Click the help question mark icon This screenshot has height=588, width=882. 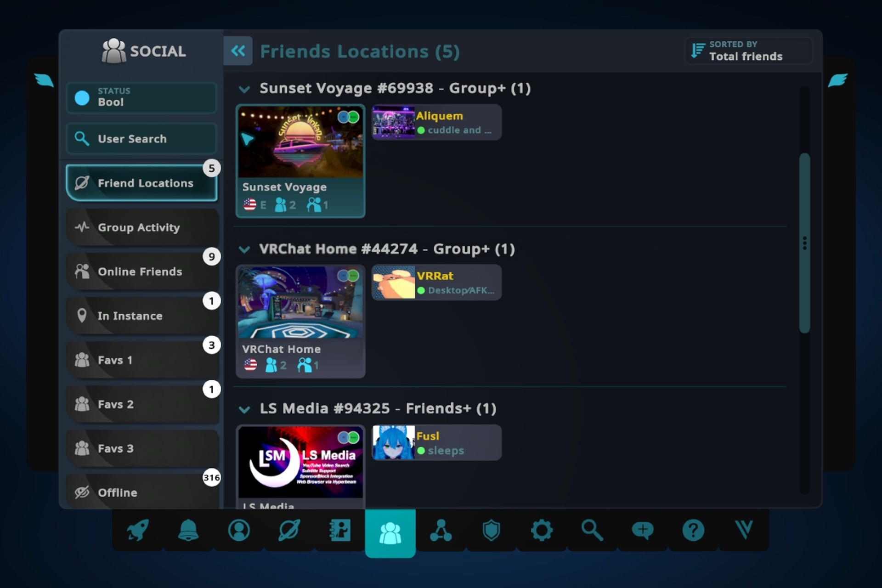click(x=693, y=531)
